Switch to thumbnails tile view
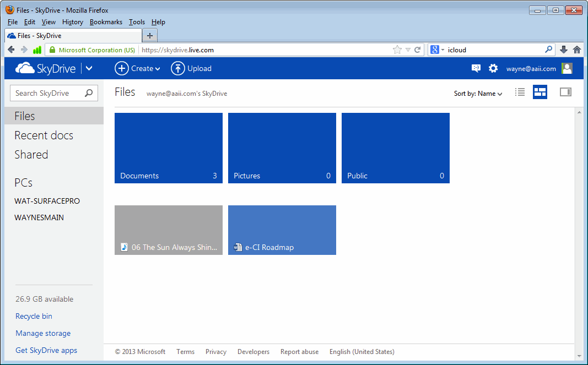This screenshot has height=365, width=588. click(x=540, y=92)
